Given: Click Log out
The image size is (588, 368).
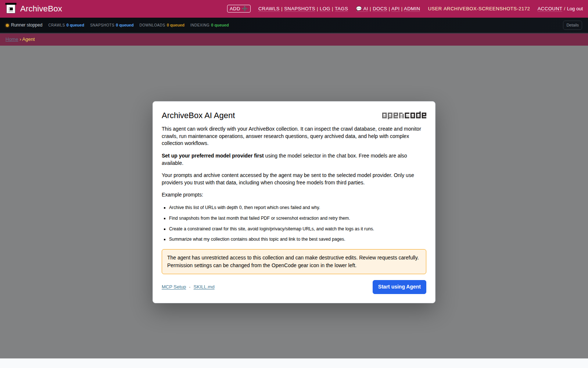Looking at the screenshot, I should tap(575, 9).
